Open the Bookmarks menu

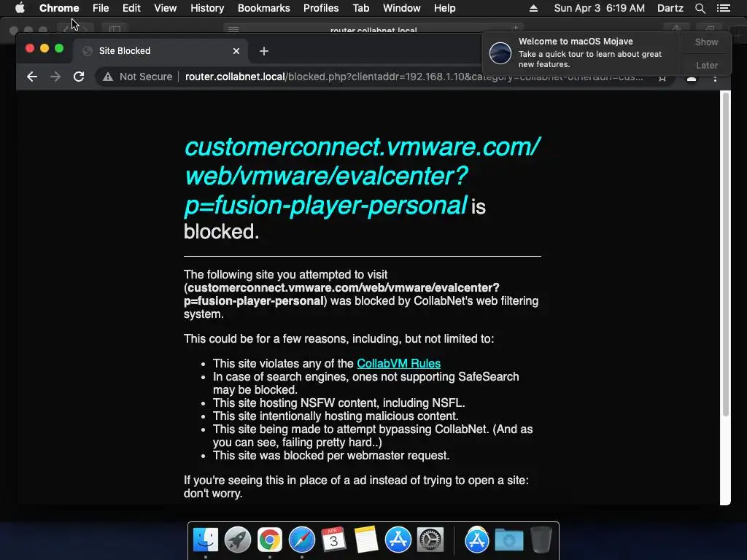[x=264, y=8]
